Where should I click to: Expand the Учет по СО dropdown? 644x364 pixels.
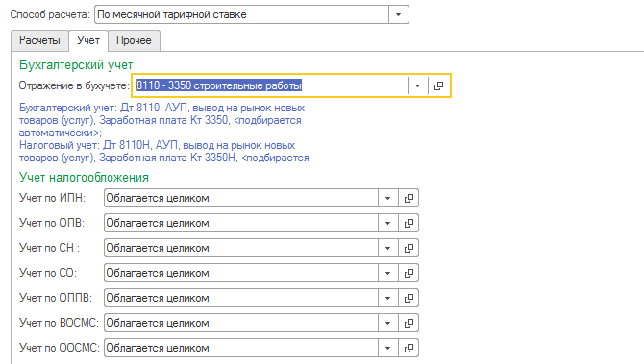[387, 273]
